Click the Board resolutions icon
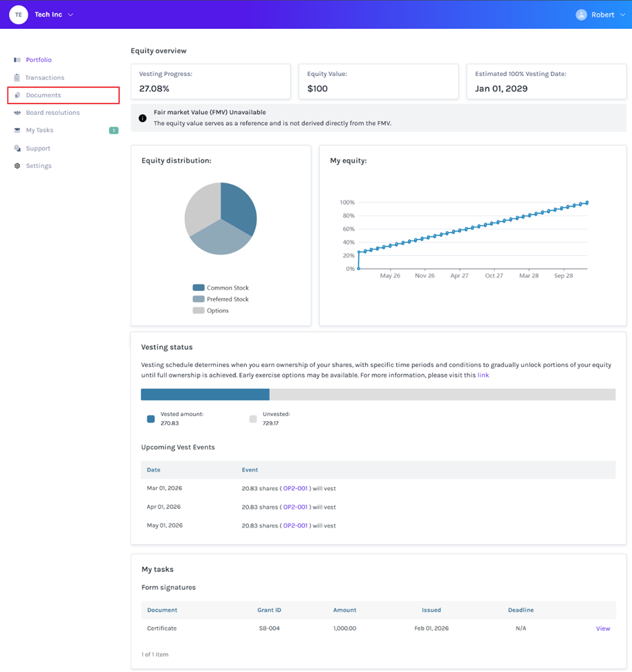Viewport: 632px width, 672px height. (17, 113)
